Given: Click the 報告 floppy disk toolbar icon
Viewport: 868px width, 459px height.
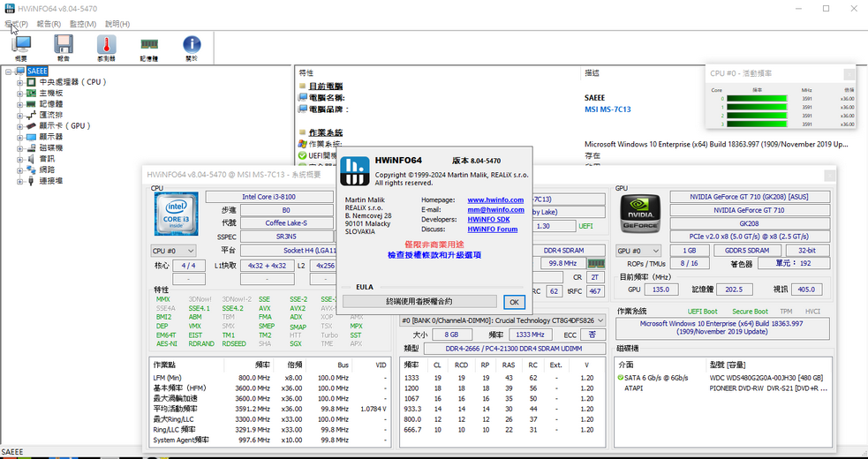Looking at the screenshot, I should pyautogui.click(x=64, y=49).
